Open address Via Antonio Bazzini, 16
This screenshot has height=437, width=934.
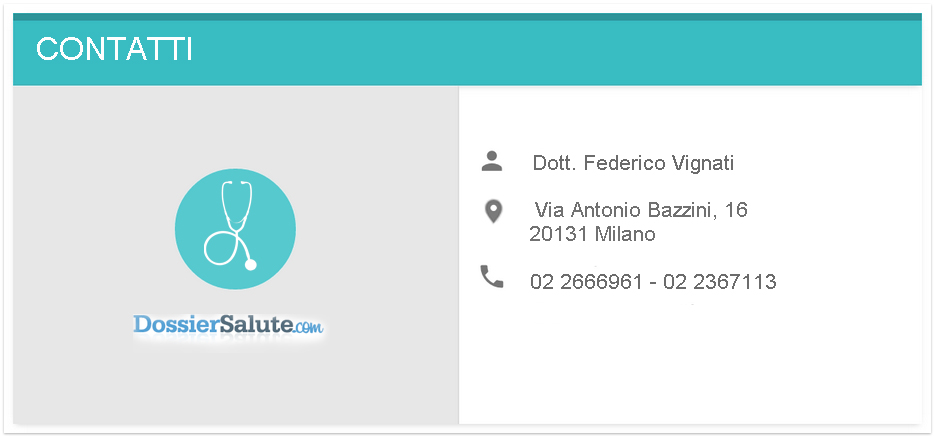(x=641, y=210)
